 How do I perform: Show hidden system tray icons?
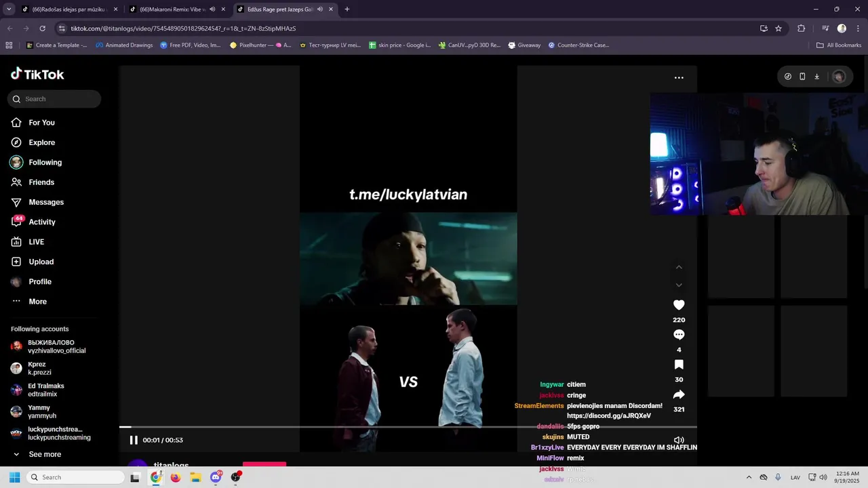coord(749,477)
